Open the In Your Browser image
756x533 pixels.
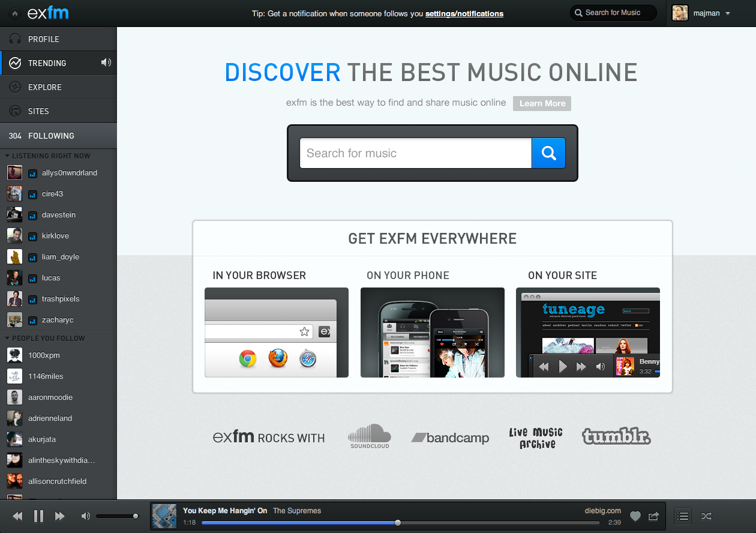point(277,333)
